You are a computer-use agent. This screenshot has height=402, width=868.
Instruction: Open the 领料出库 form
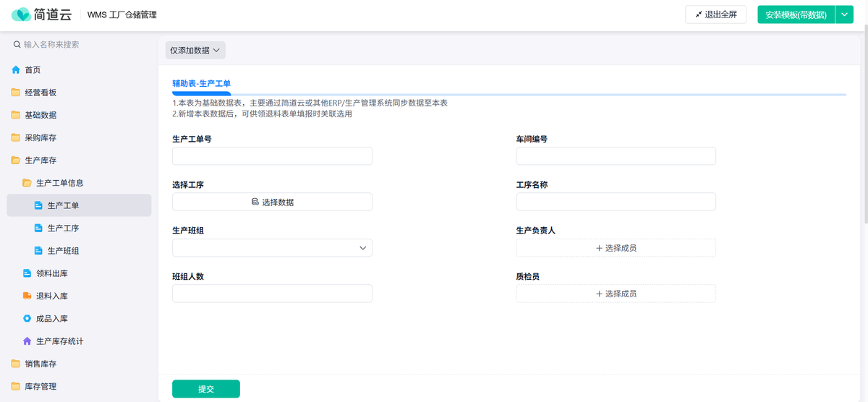(x=79, y=273)
